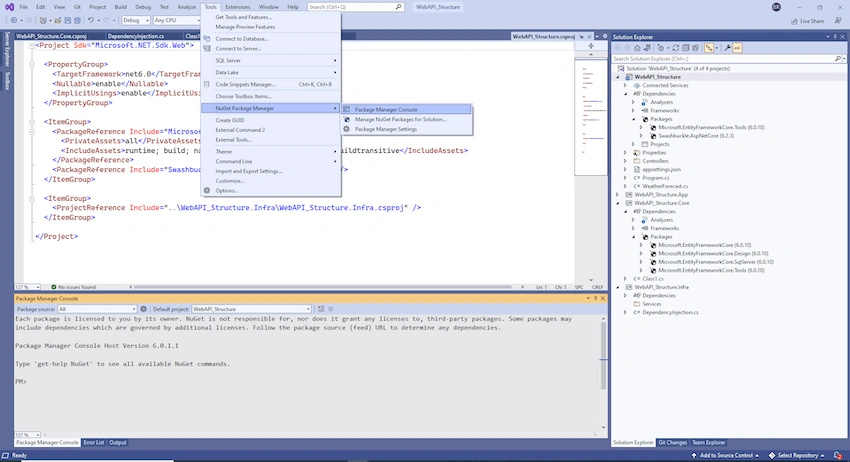Expand the Connected Services node
Screen dimensions: 850x462
tap(625, 86)
